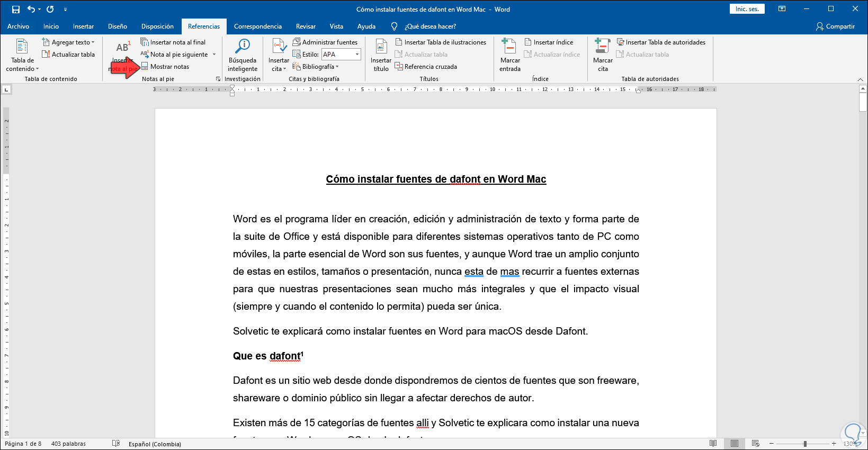Go to the Diseño tab

point(118,26)
